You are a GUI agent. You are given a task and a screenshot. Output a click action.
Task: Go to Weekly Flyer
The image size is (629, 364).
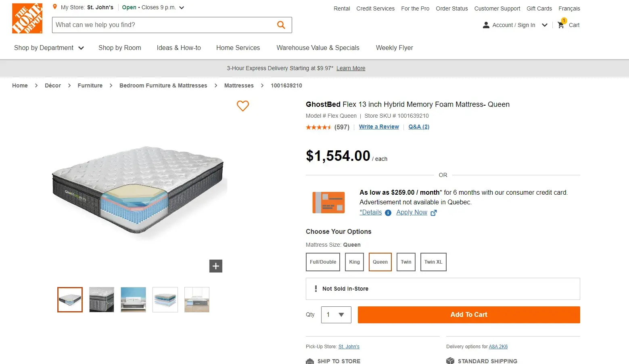(x=394, y=48)
